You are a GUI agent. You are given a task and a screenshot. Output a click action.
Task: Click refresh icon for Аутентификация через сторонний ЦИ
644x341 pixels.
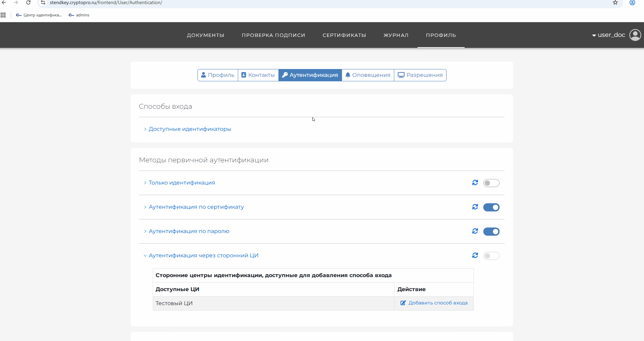tap(475, 256)
